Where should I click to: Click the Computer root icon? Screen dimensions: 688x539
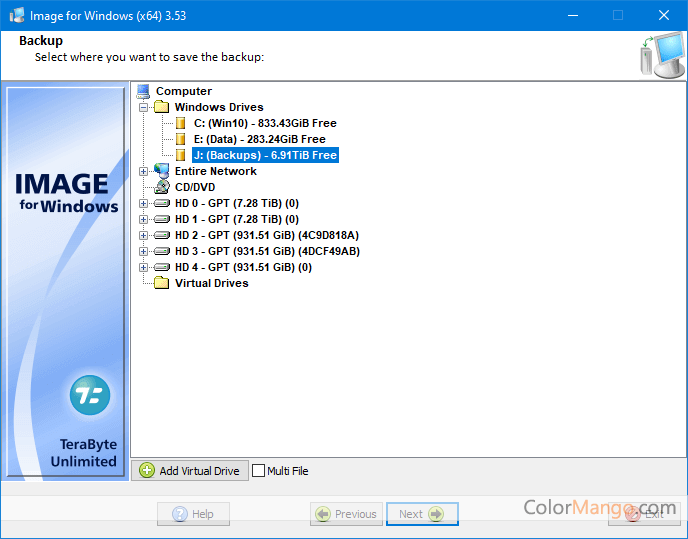143,91
